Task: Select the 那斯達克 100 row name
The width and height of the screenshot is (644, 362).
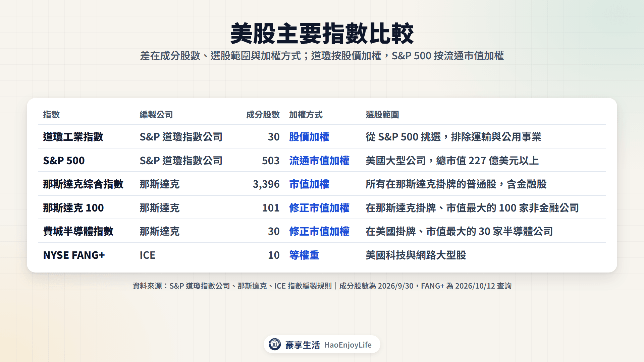Action: click(x=73, y=208)
